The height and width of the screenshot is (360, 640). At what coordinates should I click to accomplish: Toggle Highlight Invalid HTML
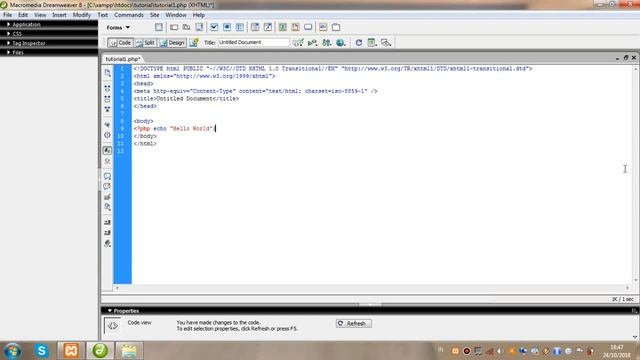coord(107,161)
